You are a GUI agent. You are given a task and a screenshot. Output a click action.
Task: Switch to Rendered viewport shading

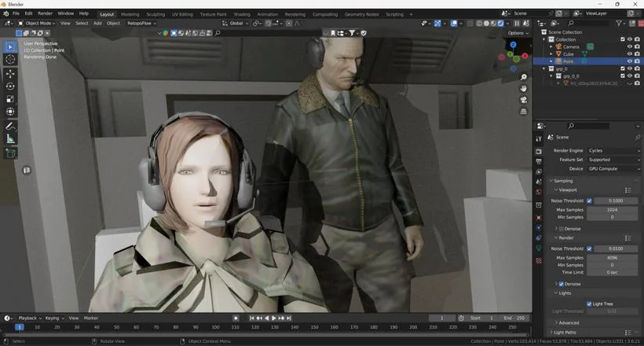[x=500, y=24]
